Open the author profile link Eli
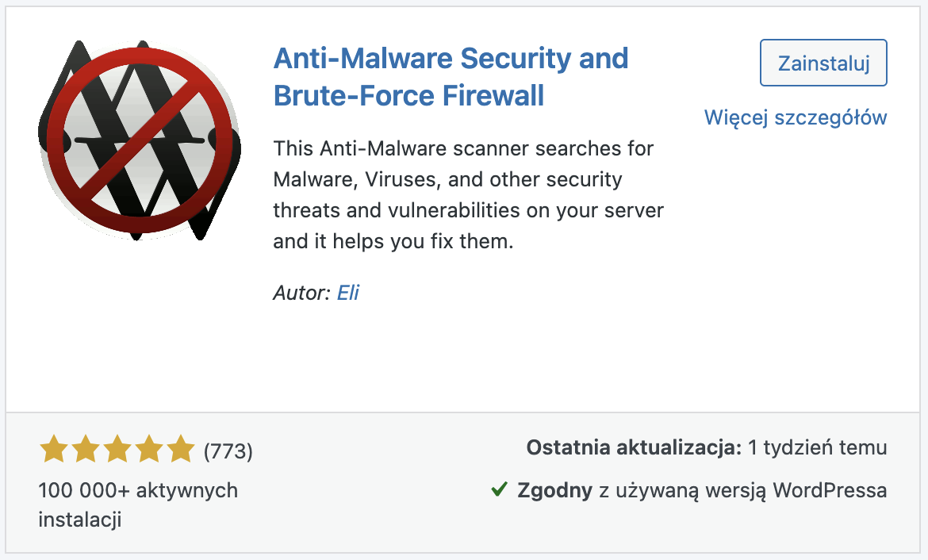Viewport: 928px width, 560px height. (349, 293)
